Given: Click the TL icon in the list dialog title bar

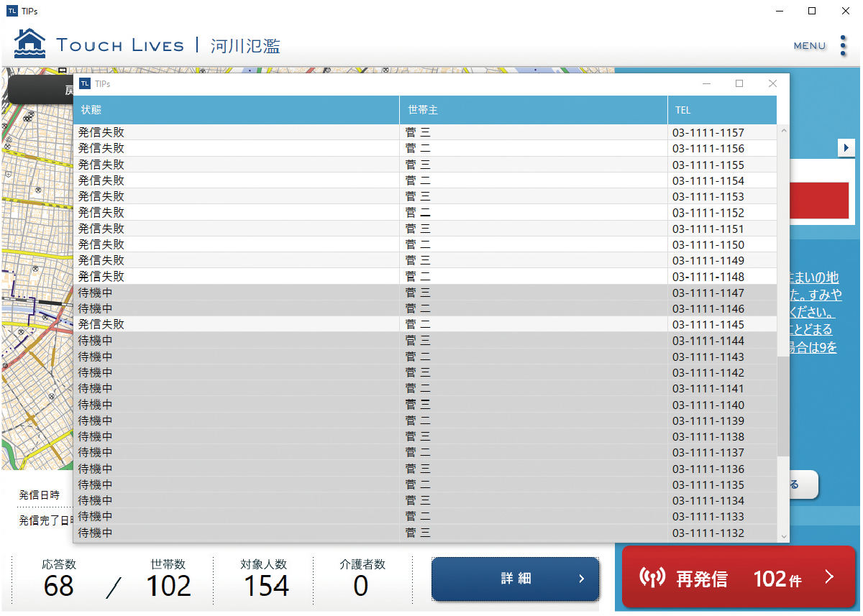Looking at the screenshot, I should (x=85, y=83).
